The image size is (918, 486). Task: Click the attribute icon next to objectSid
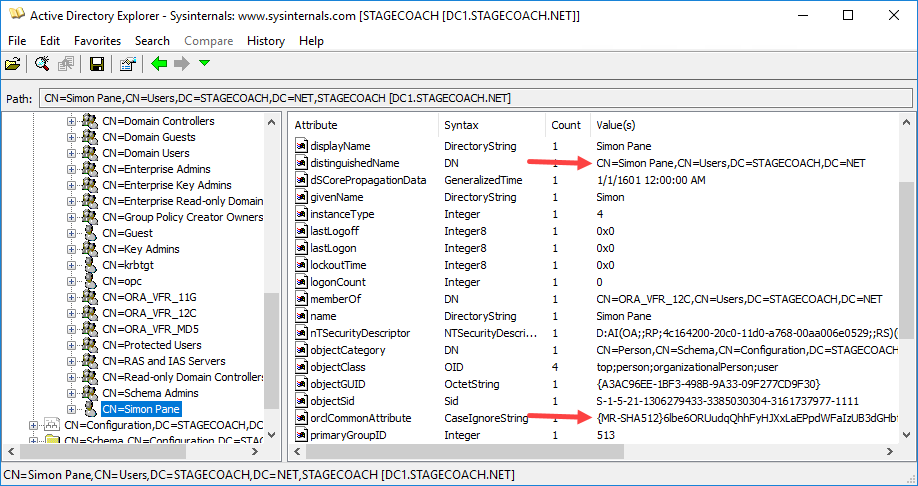tap(301, 400)
